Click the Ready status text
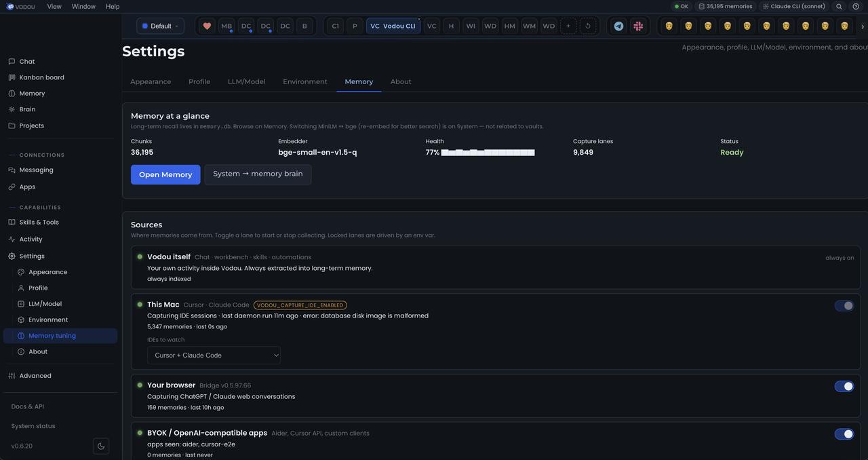This screenshot has height=460, width=868. [732, 153]
